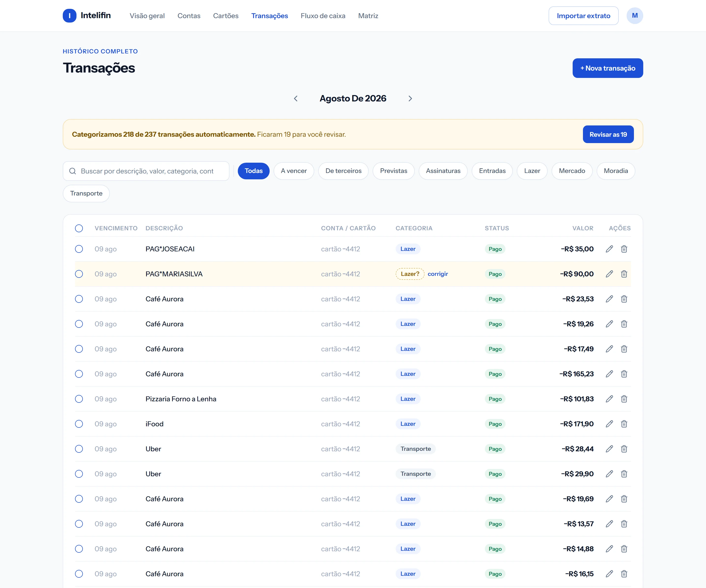
Task: Select the Pizzaria Forno a Lenha checkbox
Action: pos(79,399)
